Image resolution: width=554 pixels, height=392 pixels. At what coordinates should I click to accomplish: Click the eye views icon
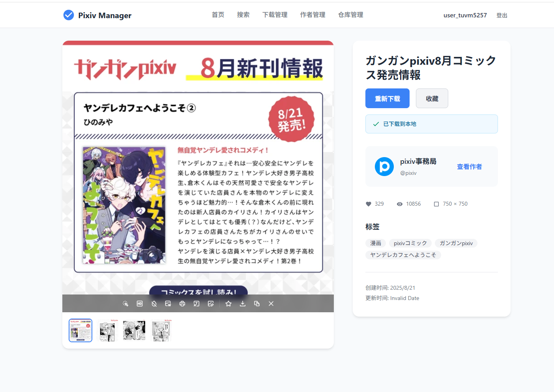[400, 204]
